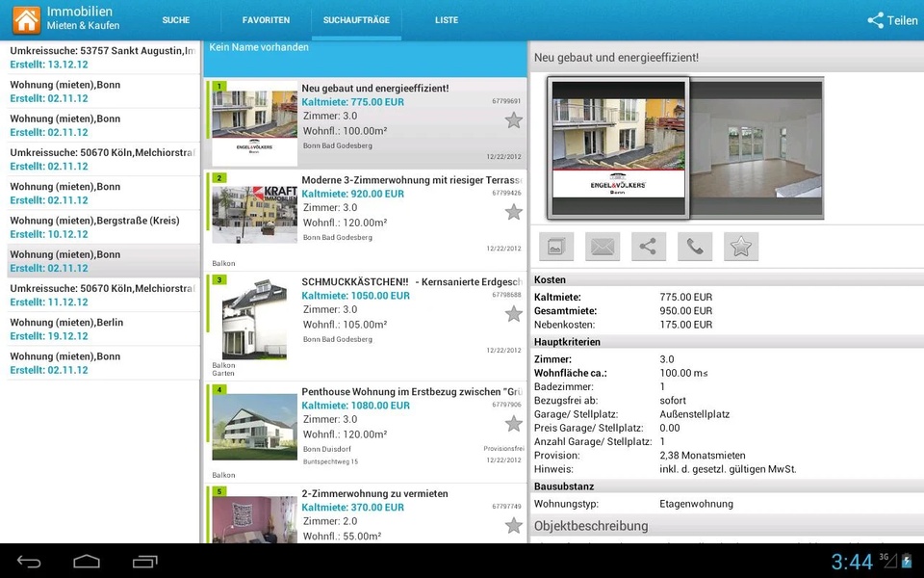This screenshot has width=924, height=578.
Task: Open SCHMUCKKÄSTCHEN Kernsanierte listing title
Action: (x=411, y=282)
